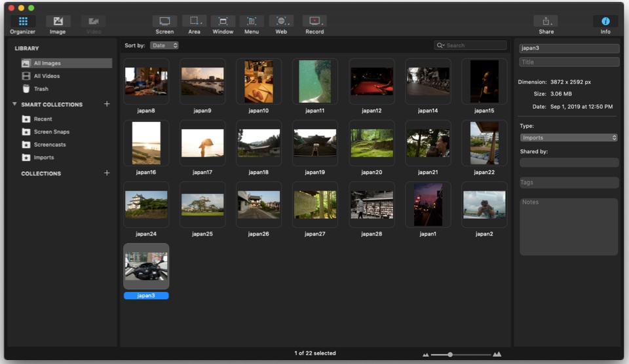Choose the Menu capture tool

[252, 22]
